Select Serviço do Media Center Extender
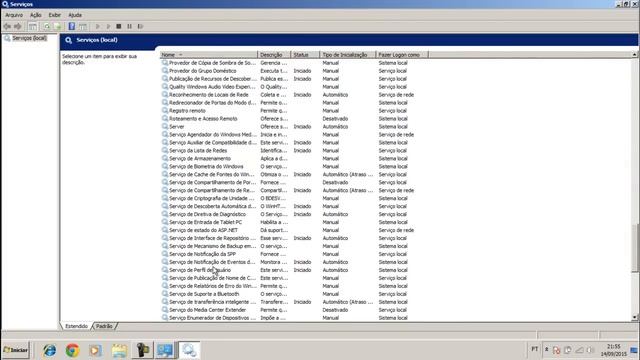 [x=207, y=310]
